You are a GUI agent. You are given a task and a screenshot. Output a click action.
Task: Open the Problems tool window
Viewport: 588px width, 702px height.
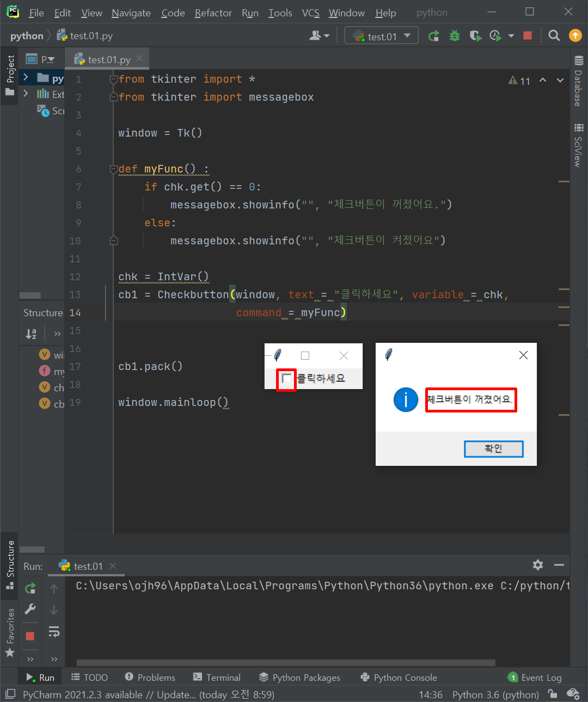click(x=150, y=678)
